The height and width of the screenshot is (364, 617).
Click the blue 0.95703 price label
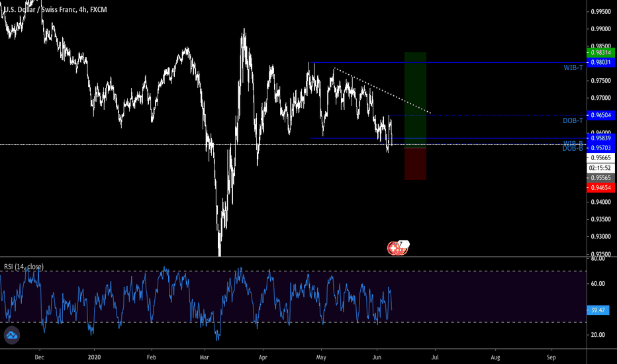pos(600,148)
